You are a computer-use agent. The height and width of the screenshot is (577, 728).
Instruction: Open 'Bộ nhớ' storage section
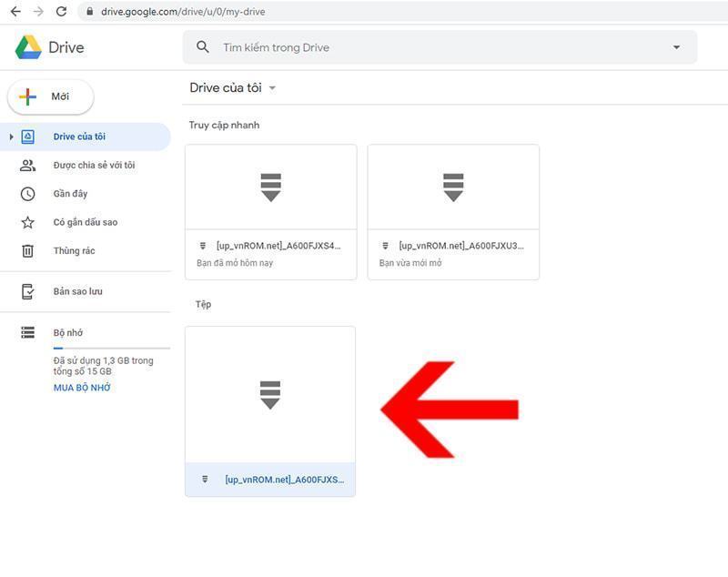click(68, 333)
